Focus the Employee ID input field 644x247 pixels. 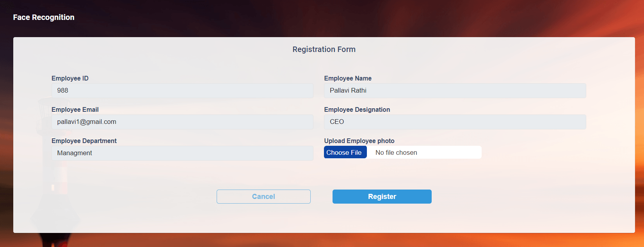coord(182,91)
